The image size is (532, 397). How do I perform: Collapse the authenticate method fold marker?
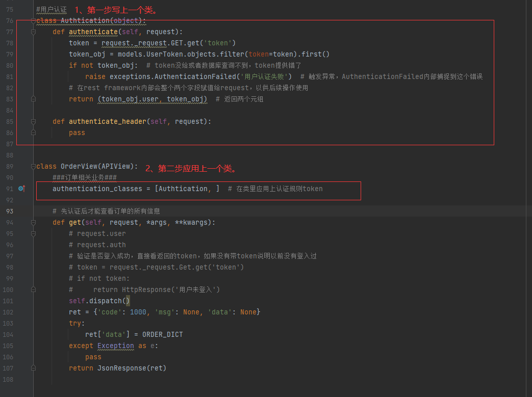click(x=34, y=32)
